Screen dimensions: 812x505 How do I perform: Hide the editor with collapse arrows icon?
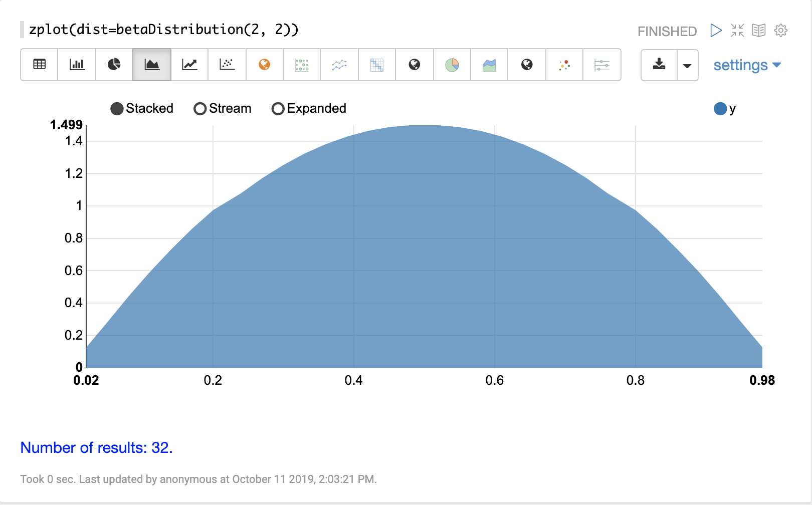click(737, 31)
